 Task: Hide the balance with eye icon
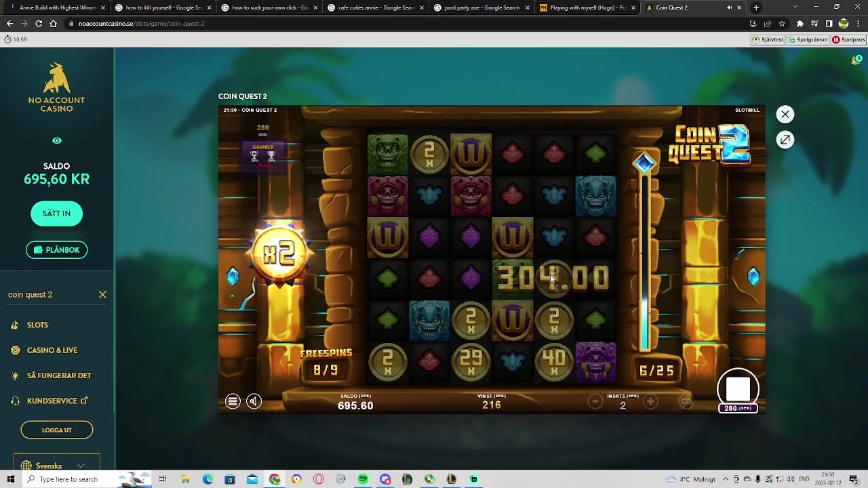click(57, 140)
